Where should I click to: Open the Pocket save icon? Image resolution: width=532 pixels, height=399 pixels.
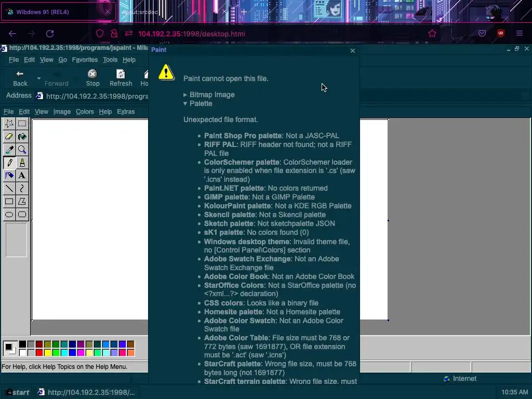[482, 33]
